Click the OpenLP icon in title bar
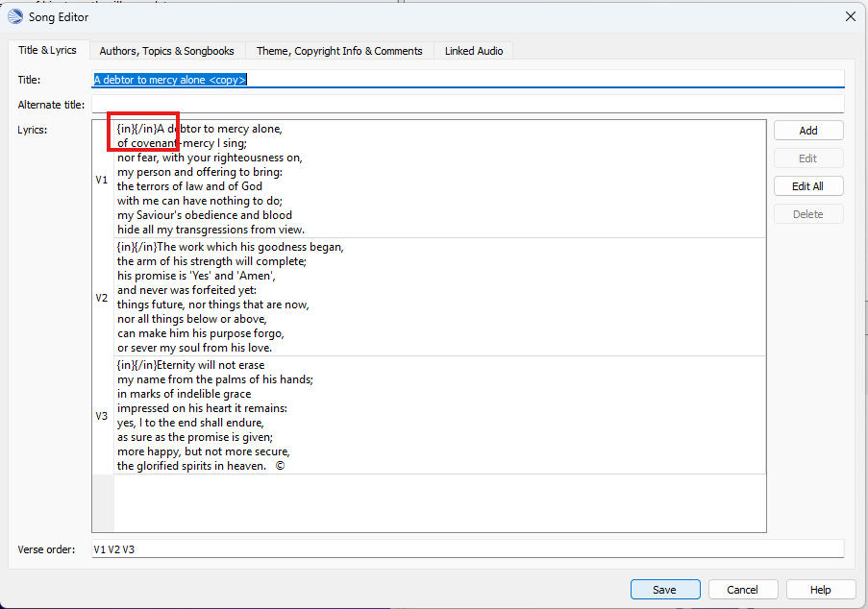 [x=15, y=15]
